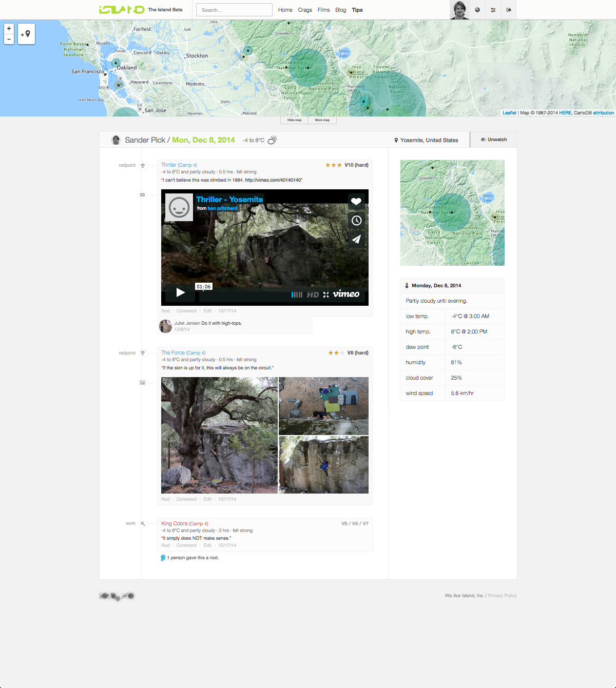
Task: Like the video via heart icon on player
Action: coord(356,202)
